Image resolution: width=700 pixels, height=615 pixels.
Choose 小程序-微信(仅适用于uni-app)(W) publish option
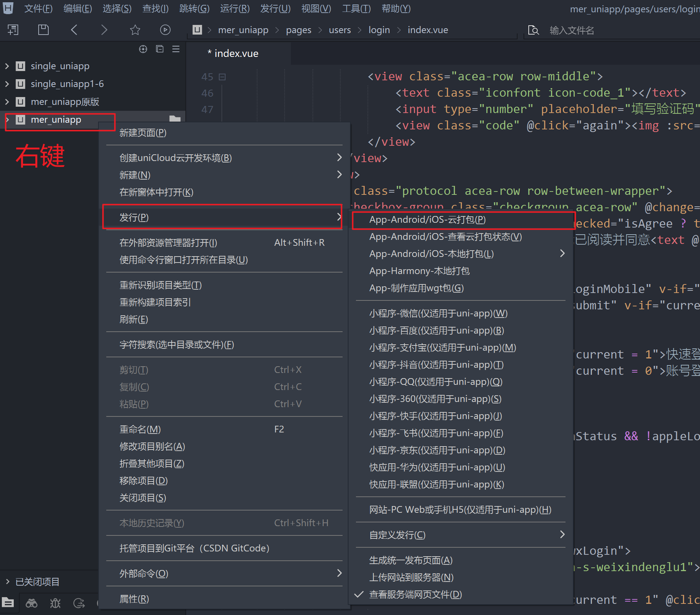[x=438, y=313]
